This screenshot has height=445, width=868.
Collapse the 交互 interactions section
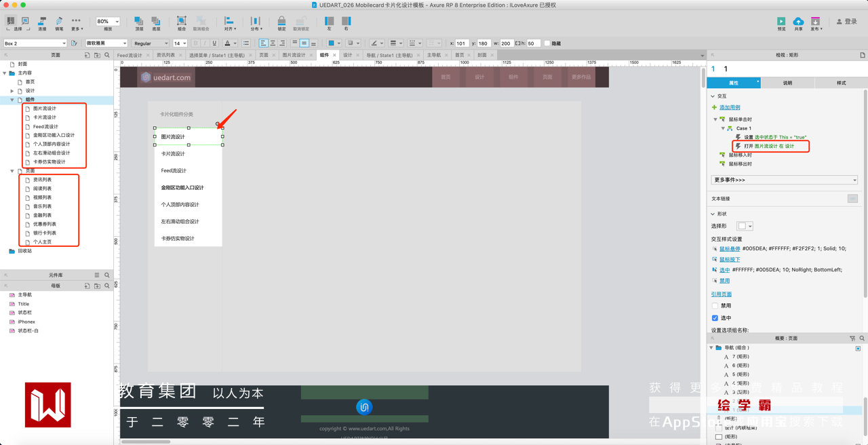point(713,96)
